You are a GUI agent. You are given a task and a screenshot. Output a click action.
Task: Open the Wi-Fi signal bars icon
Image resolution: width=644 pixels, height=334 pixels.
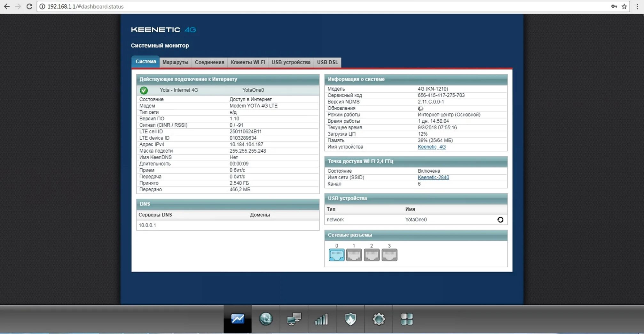tap(322, 319)
